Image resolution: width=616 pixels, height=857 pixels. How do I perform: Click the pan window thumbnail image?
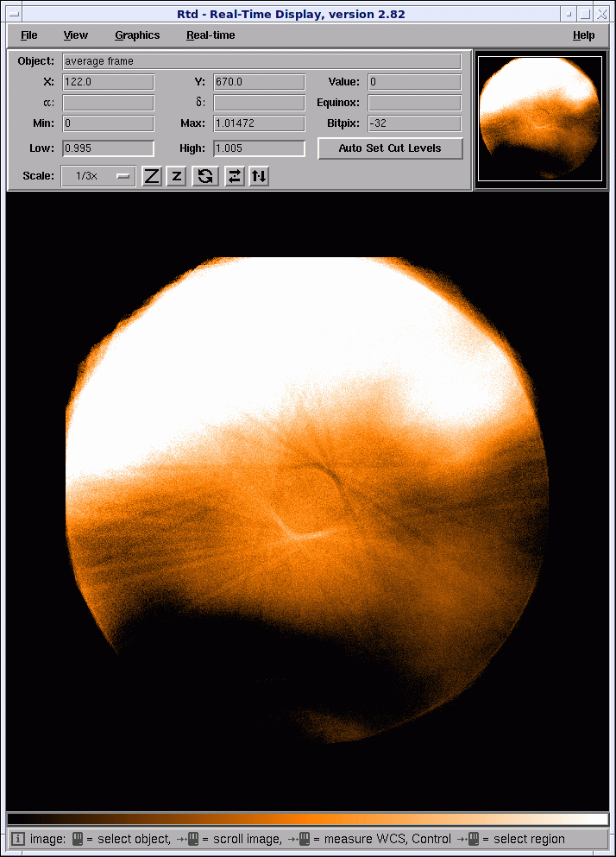point(540,118)
